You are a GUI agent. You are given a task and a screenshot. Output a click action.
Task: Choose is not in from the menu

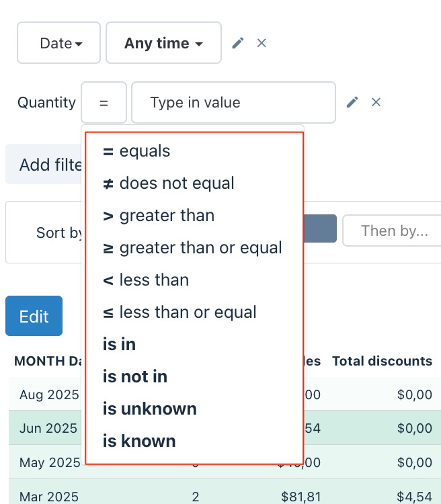tap(135, 377)
